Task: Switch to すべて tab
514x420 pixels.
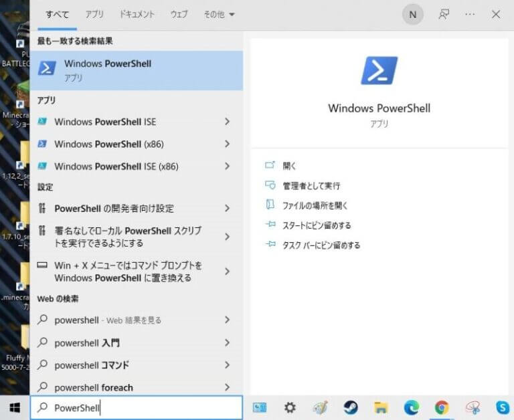Action: click(58, 15)
